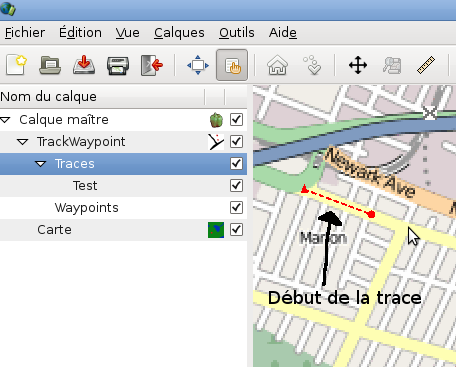Click the full-view four-arrows icon
The height and width of the screenshot is (367, 456).
tap(198, 65)
